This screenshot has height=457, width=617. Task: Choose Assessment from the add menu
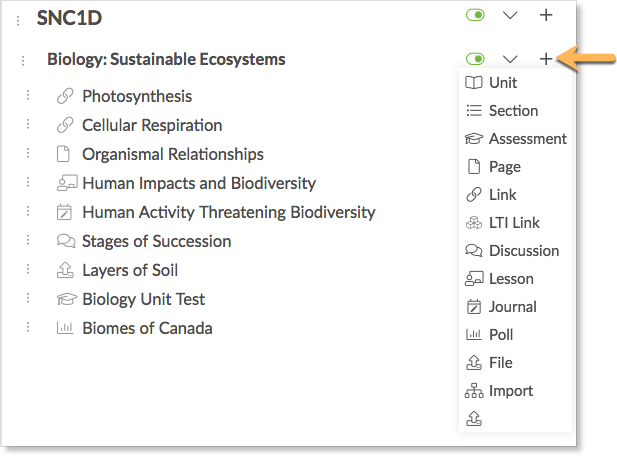coord(515,139)
